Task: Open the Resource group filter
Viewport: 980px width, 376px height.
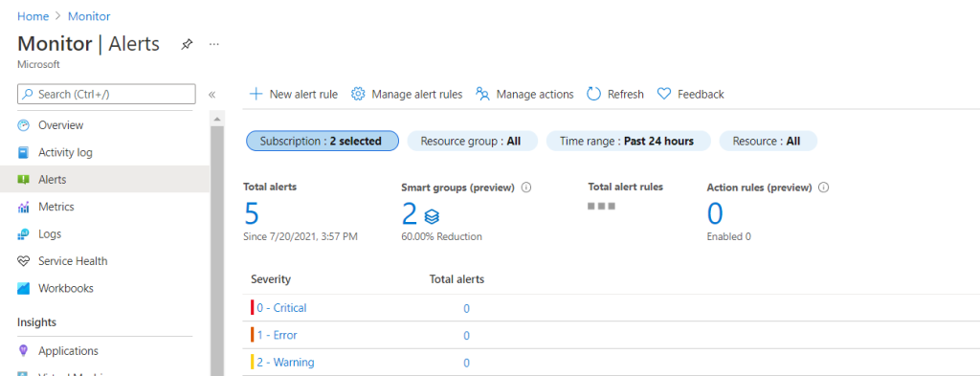Action: click(x=473, y=142)
